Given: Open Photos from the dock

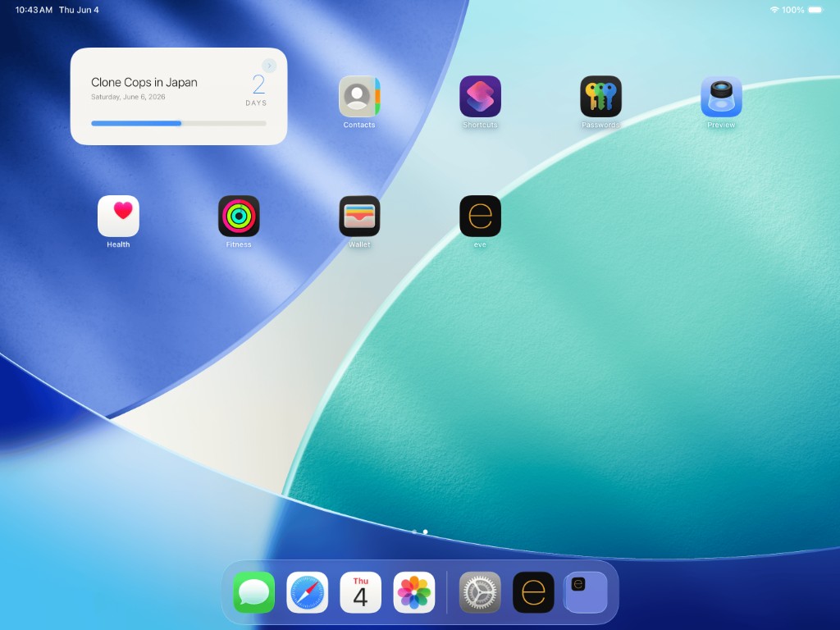Looking at the screenshot, I should [x=414, y=592].
